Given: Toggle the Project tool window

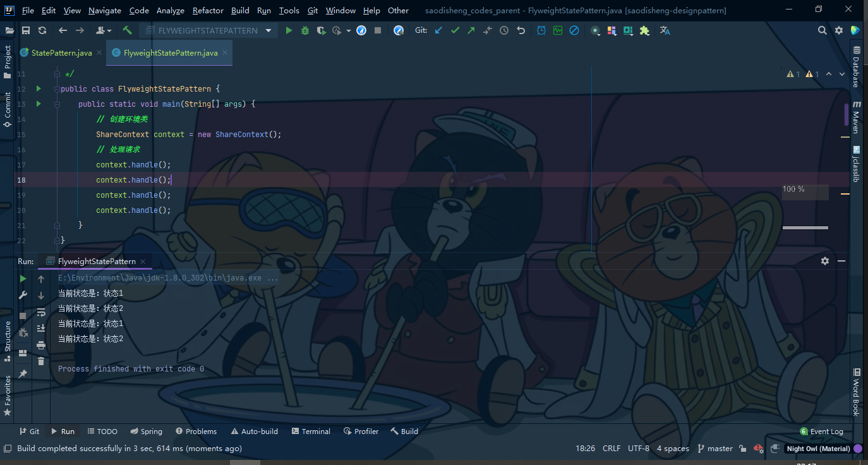Looking at the screenshot, I should pos(8,62).
